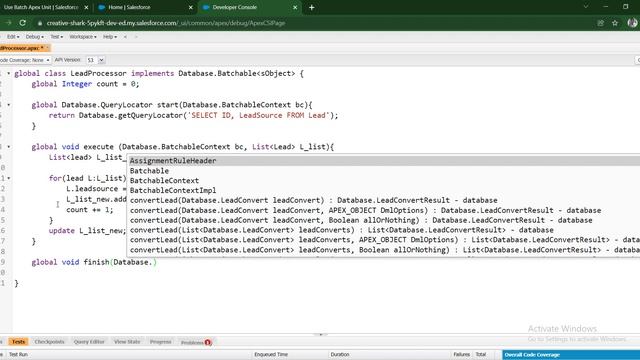The width and height of the screenshot is (640, 360).
Task: Collapse the start method fold arrow
Action: point(9,105)
